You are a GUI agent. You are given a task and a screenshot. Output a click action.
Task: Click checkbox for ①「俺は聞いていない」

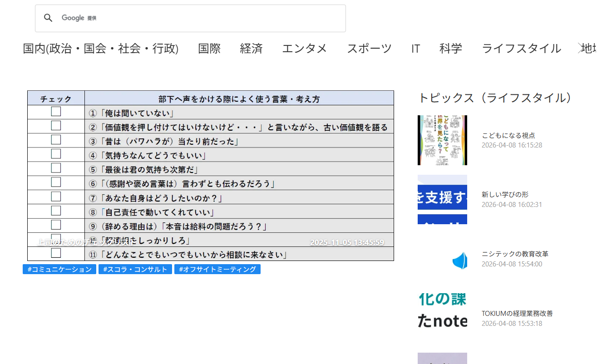click(x=56, y=112)
